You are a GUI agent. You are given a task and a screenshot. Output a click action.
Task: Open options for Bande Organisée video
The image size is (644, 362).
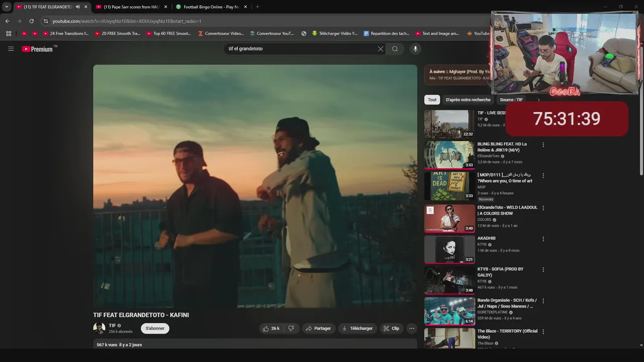coord(543,301)
